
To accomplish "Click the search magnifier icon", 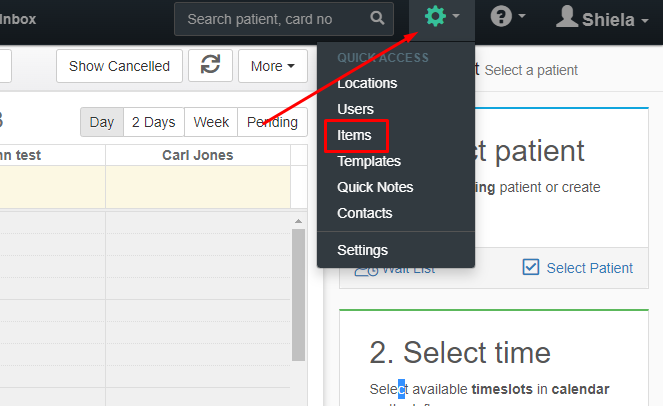I will coord(377,18).
